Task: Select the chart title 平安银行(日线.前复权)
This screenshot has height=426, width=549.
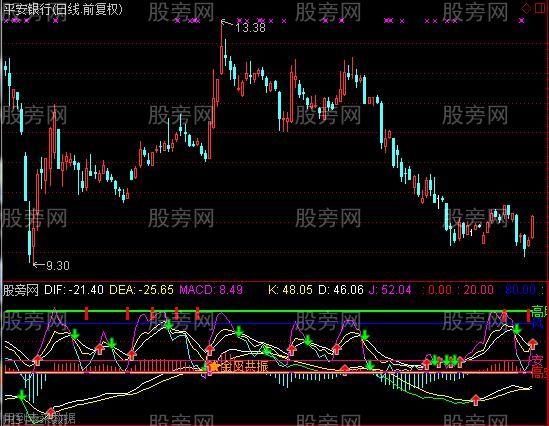Action: click(63, 9)
